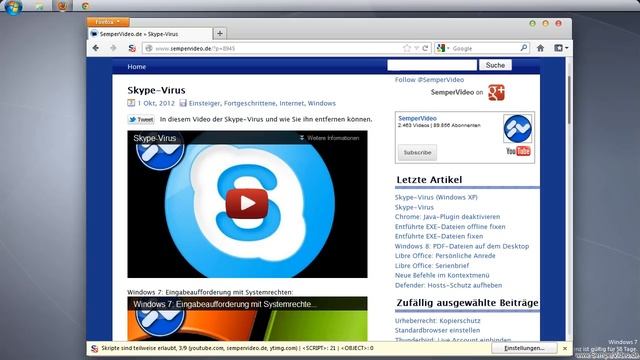Screen dimensions: 640x360
Task: Open the Internet category link
Action: (291, 103)
